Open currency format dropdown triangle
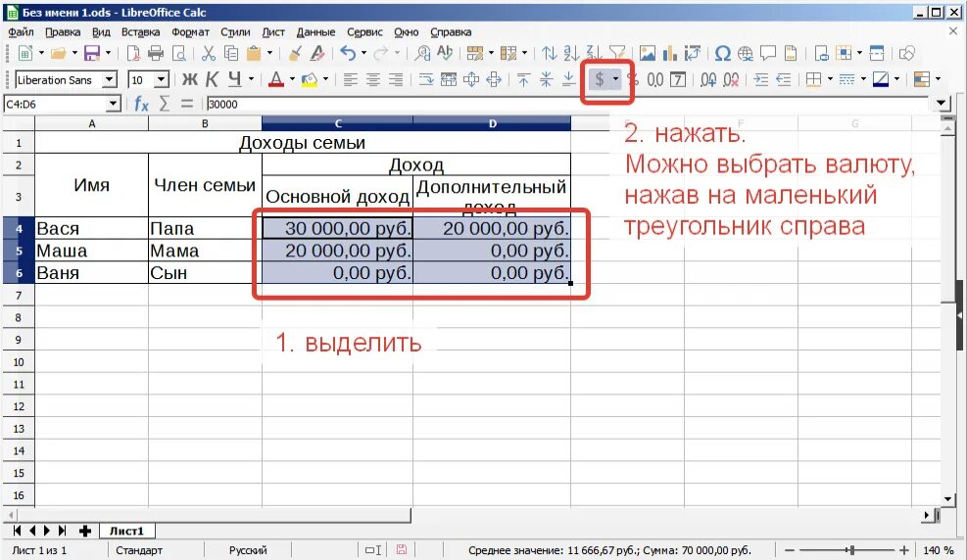The height and width of the screenshot is (560, 967). click(615, 79)
